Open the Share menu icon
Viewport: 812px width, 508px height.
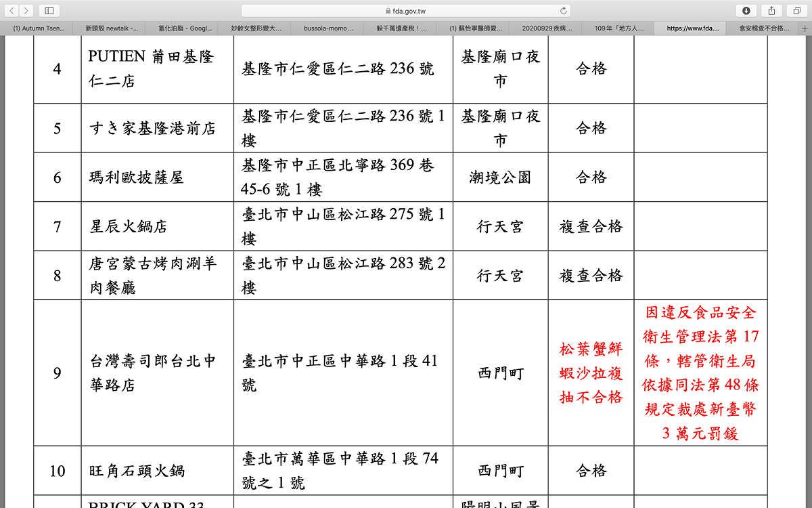click(771, 10)
